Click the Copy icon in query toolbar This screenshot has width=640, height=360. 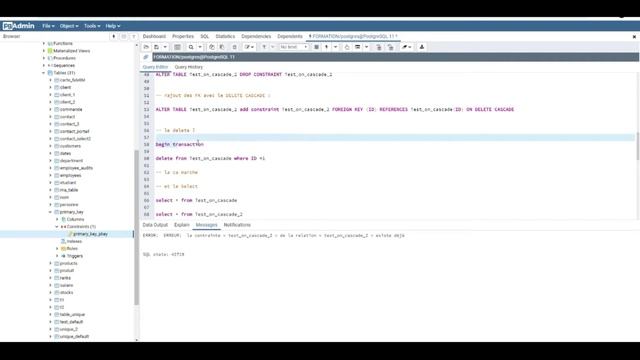point(212,47)
